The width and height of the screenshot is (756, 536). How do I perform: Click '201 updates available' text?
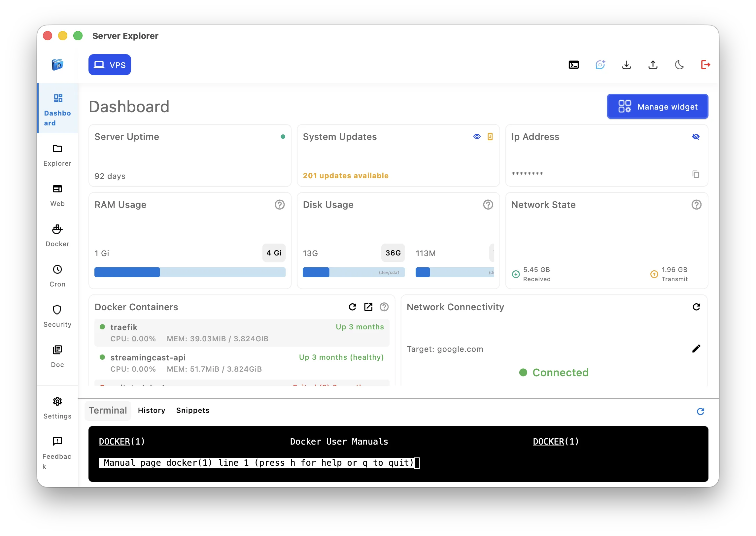346,176
